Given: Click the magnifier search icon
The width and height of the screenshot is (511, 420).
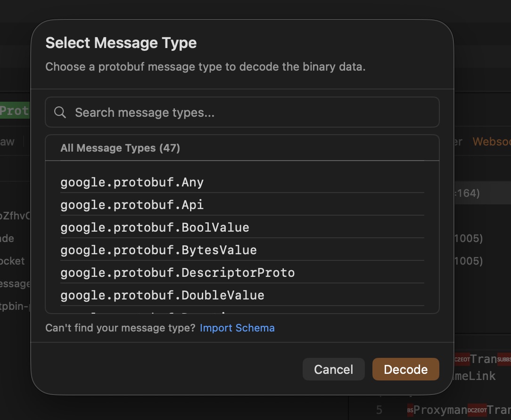Looking at the screenshot, I should pos(60,112).
